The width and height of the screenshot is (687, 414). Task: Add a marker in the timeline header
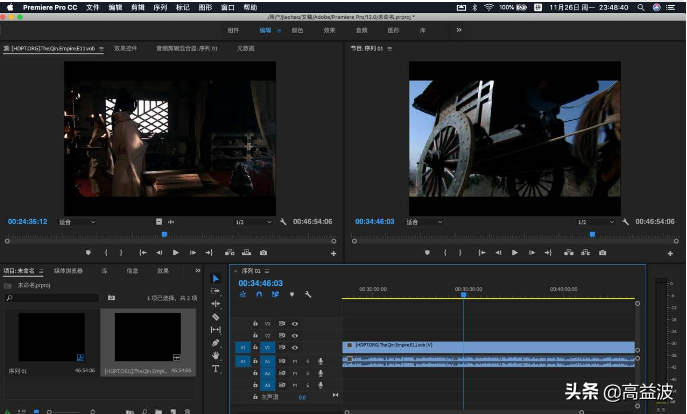click(292, 294)
